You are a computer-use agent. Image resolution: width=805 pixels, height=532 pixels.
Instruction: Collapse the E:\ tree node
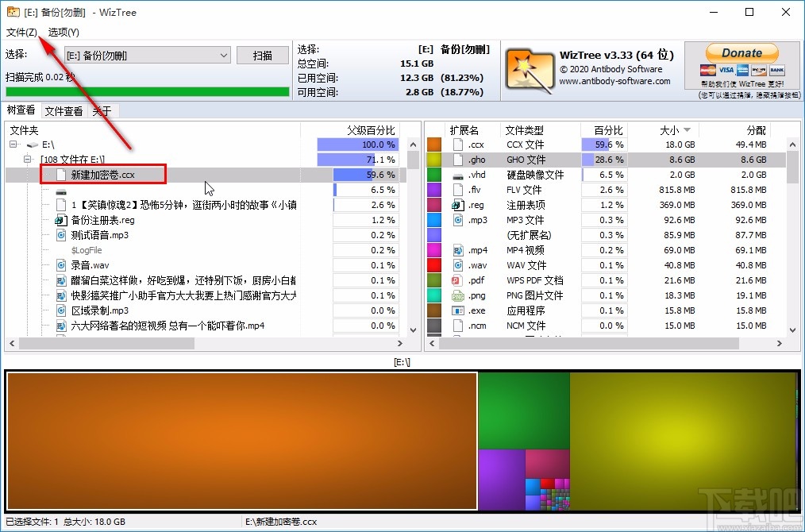[11, 144]
